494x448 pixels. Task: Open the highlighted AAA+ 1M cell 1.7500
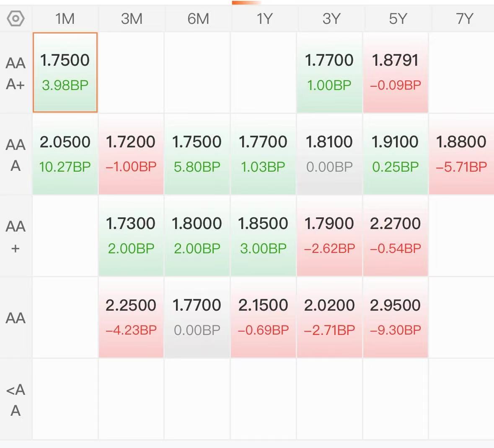click(x=65, y=72)
